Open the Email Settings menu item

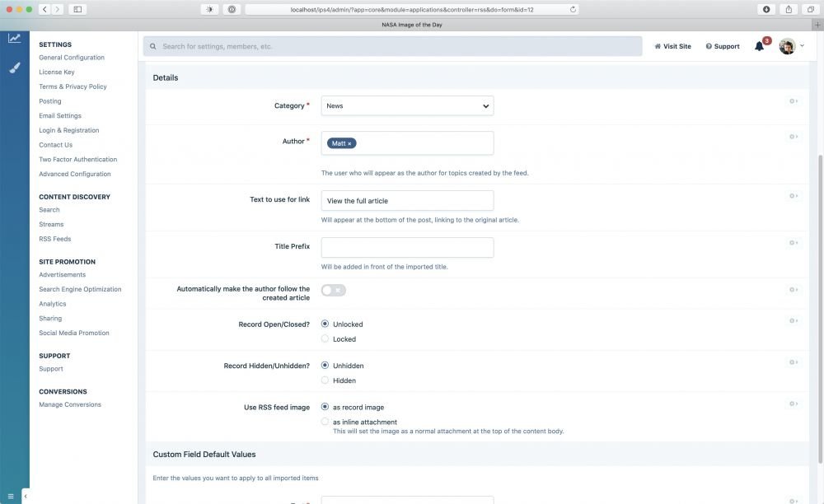pyautogui.click(x=60, y=115)
